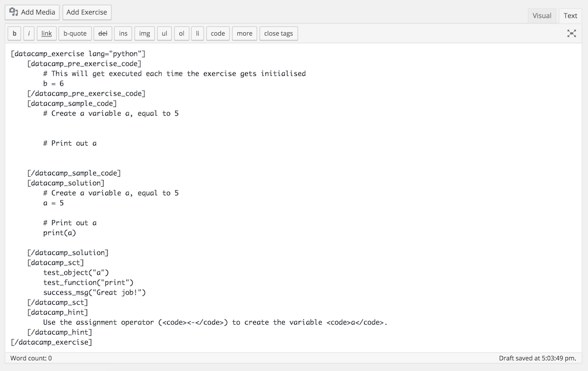The height and width of the screenshot is (371, 588).
Task: Click the [/datacamp_hint] closing tag
Action: [60, 332]
